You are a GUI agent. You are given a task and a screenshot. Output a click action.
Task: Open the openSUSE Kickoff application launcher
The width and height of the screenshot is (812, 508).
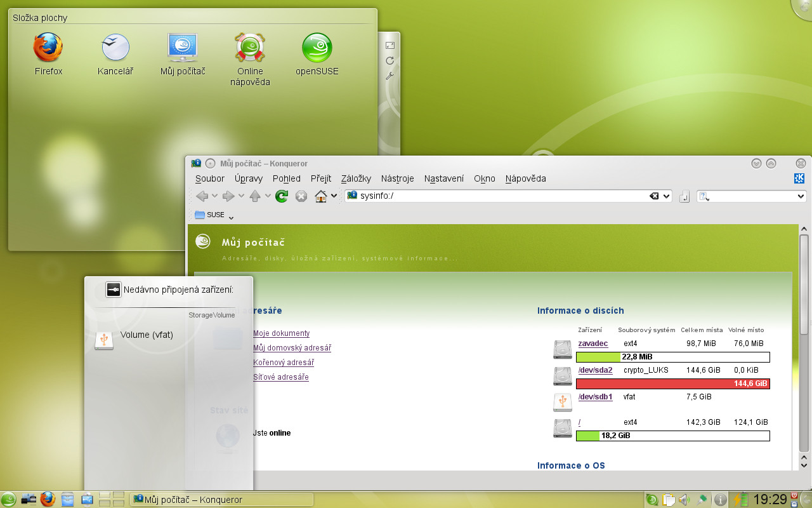[9, 499]
